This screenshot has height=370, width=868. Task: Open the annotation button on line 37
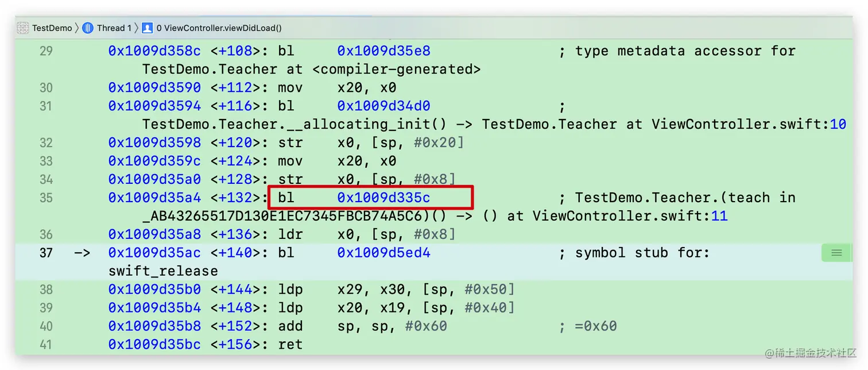(x=836, y=253)
